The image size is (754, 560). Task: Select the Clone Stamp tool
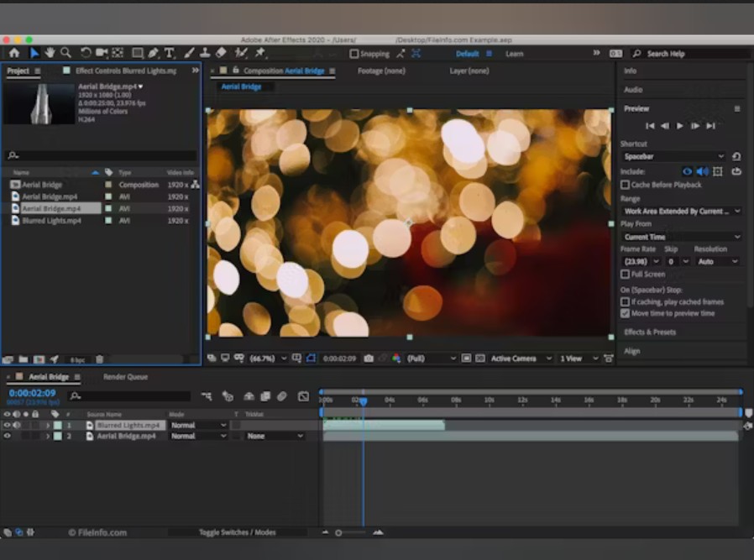pyautogui.click(x=205, y=53)
